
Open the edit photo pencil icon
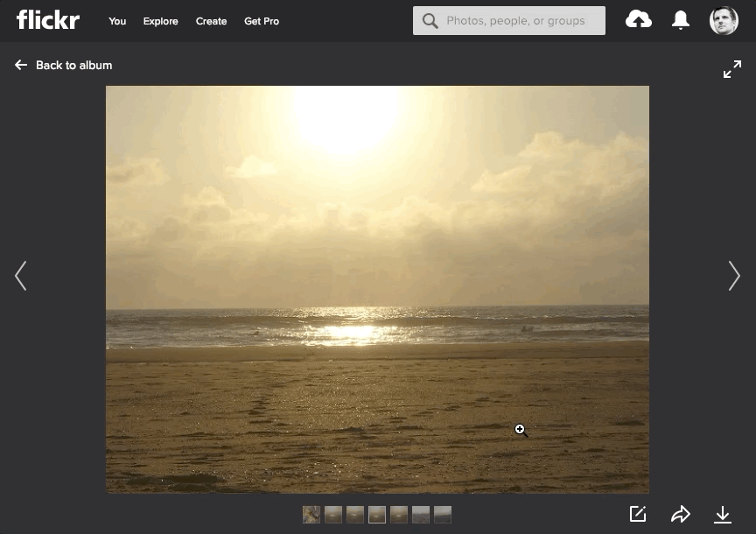638,514
